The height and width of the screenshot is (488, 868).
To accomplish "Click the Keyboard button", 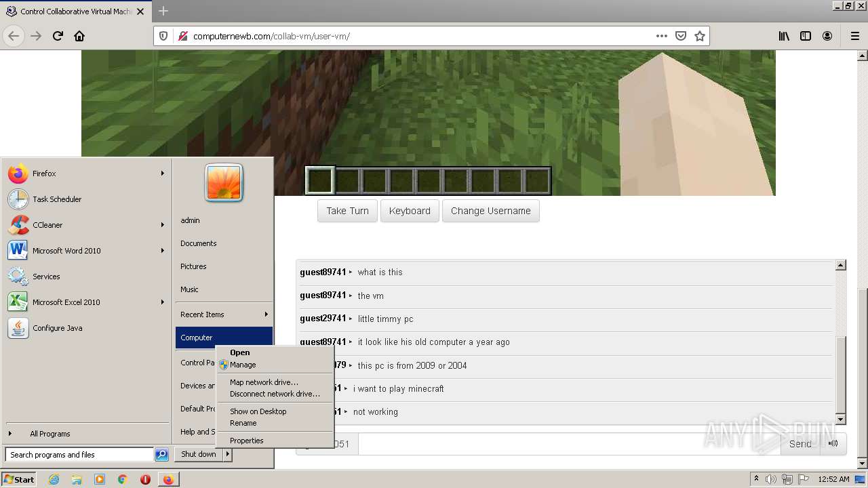I will (410, 211).
